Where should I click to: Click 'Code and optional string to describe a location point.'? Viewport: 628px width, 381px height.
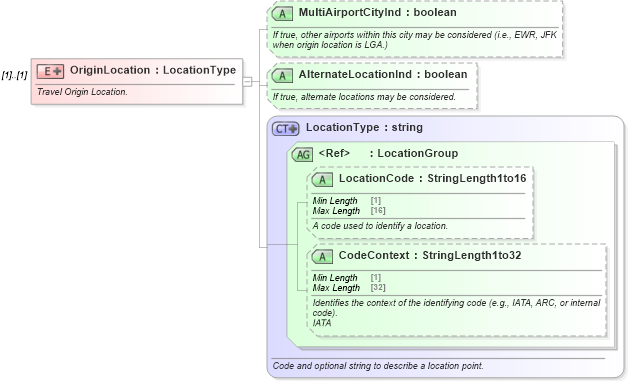378,366
